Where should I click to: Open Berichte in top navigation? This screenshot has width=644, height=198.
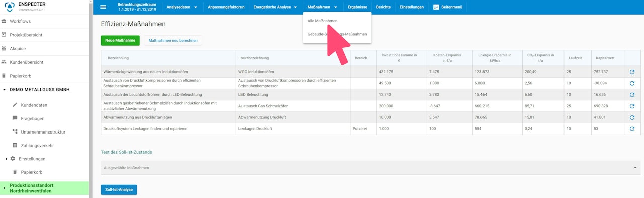click(383, 7)
